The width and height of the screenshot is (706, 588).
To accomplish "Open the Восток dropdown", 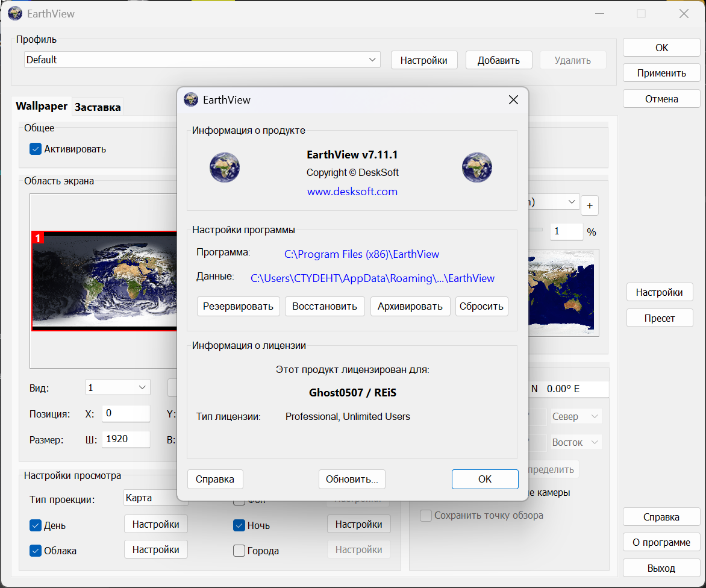I will click(x=576, y=443).
